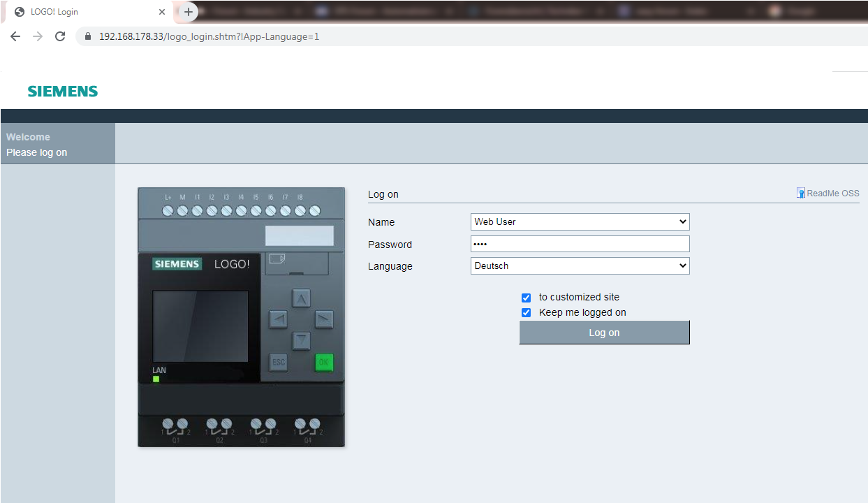Click the green OK key on LOGO! device
This screenshot has width=868, height=503.
[x=323, y=363]
